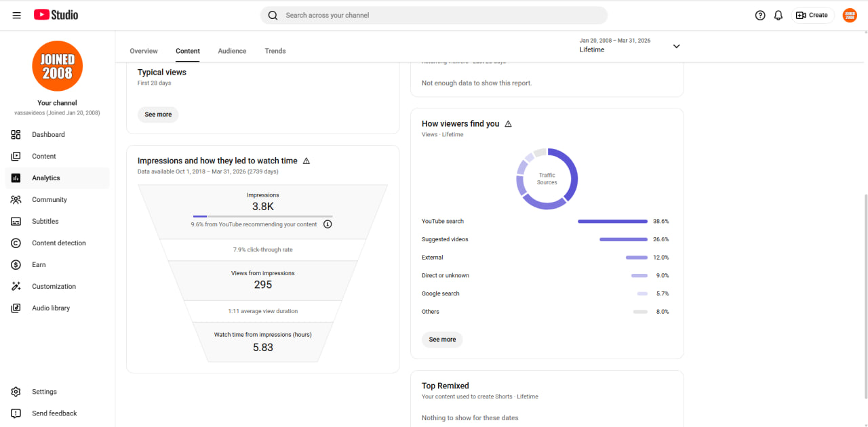Click the Direct or unknown traffic row
The width and height of the screenshot is (868, 427).
(x=545, y=276)
